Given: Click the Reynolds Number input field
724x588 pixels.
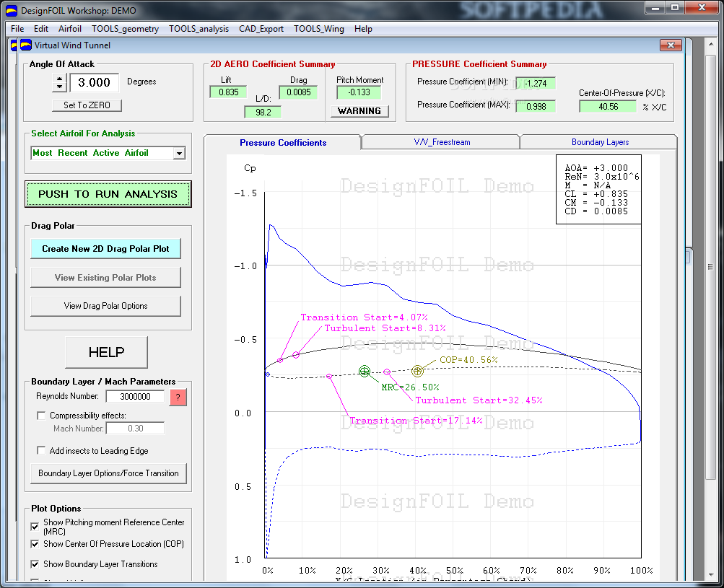Looking at the screenshot, I should point(135,397).
